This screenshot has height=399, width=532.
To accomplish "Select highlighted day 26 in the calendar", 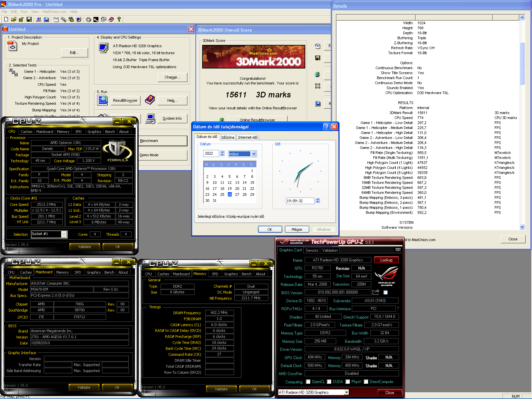I will pyautogui.click(x=230, y=195).
